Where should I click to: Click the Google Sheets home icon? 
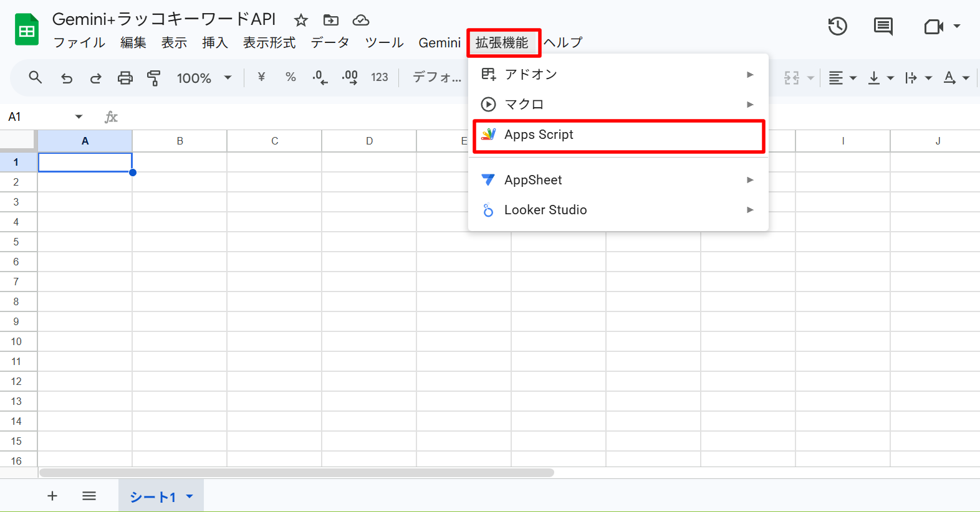[x=27, y=29]
